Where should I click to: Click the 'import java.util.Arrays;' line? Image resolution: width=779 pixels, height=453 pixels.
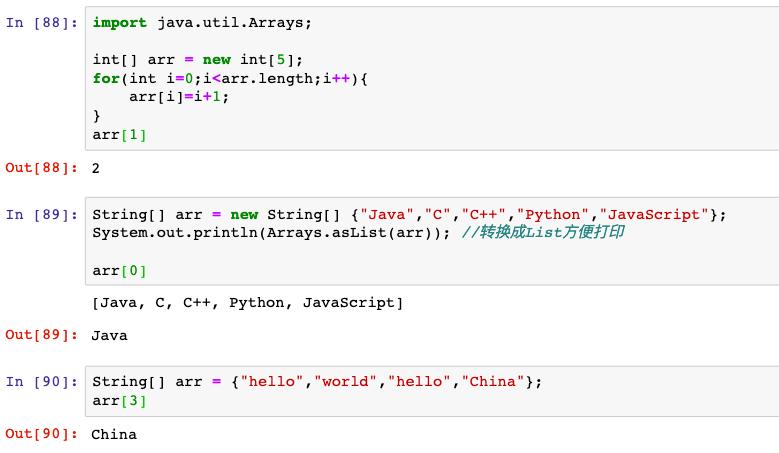[x=202, y=23]
